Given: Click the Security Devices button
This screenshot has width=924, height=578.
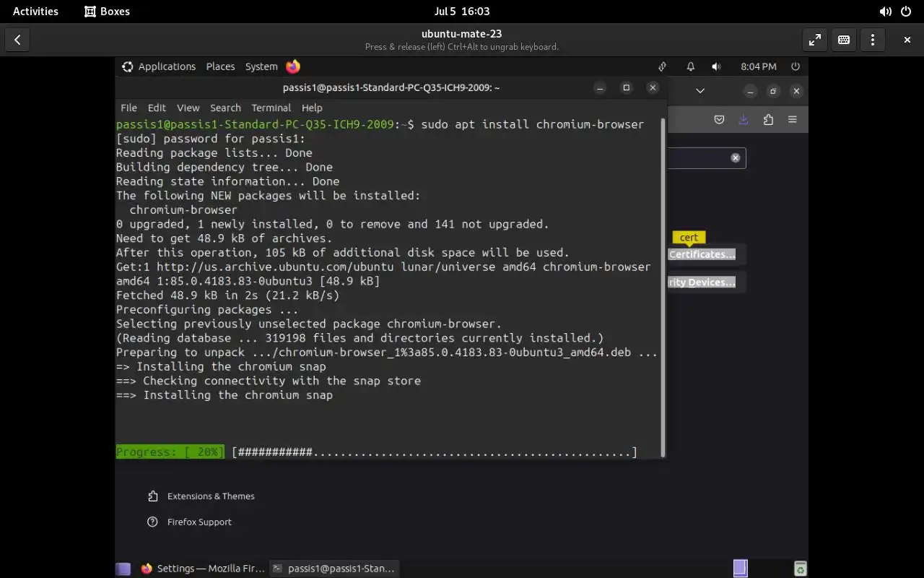Looking at the screenshot, I should pos(706,282).
